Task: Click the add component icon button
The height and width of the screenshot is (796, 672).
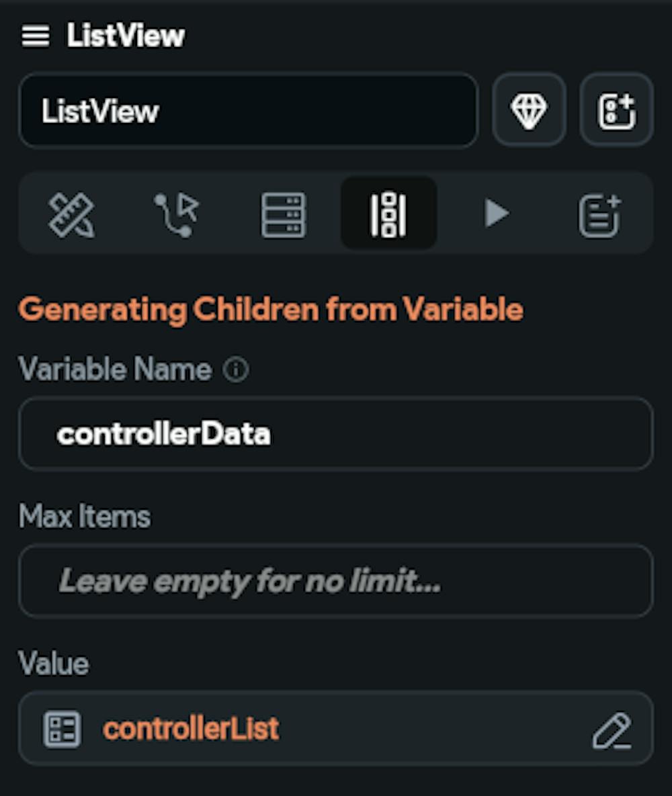Action: (616, 110)
